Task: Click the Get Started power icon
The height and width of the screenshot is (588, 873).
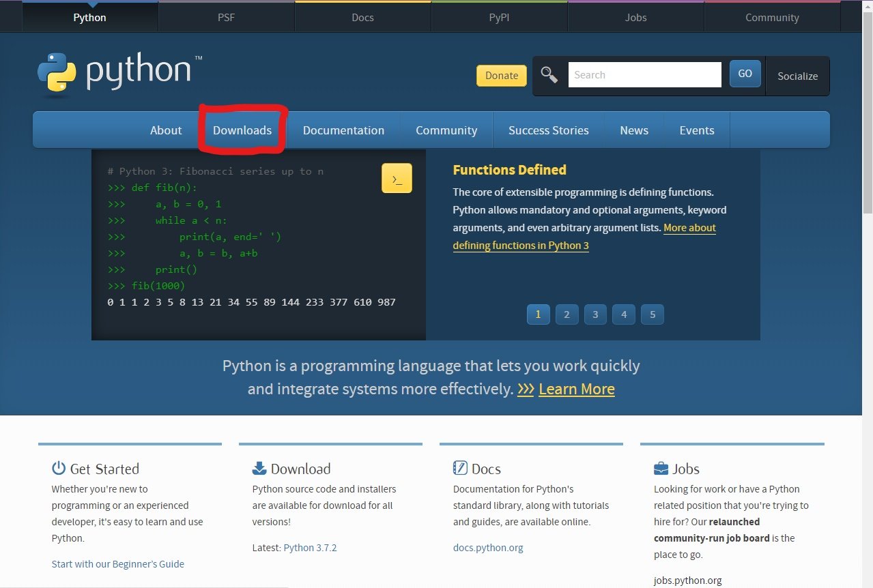Action: 59,468
